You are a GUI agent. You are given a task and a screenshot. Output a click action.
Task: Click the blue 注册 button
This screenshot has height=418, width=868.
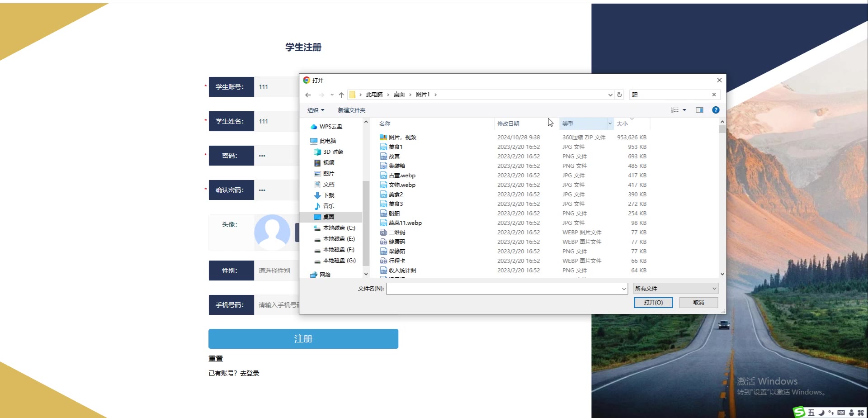[x=303, y=339]
